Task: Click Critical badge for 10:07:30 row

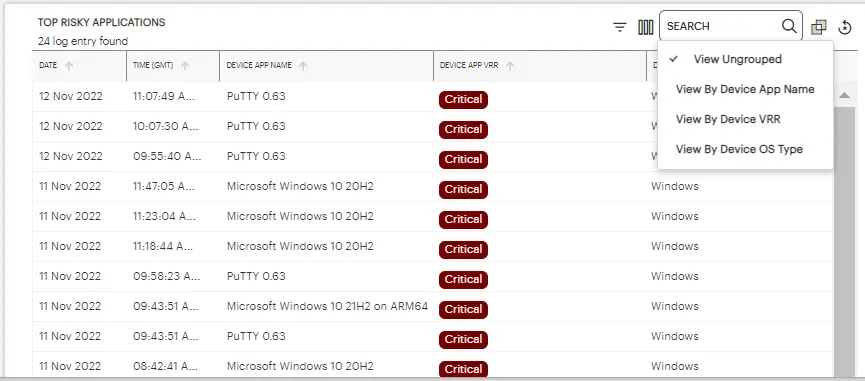Action: (x=463, y=130)
